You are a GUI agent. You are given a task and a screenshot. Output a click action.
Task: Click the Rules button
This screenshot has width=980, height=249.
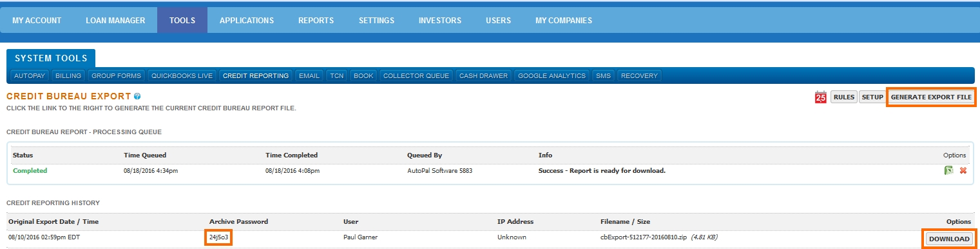tap(843, 97)
